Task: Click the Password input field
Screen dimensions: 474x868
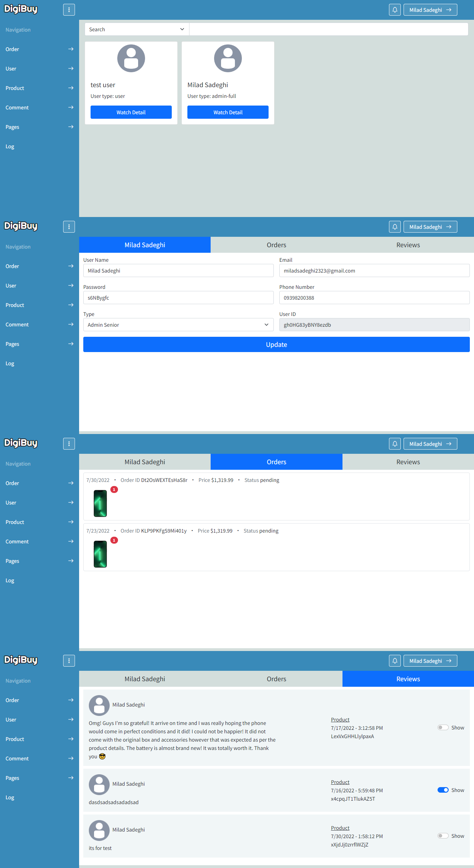Action: pos(178,298)
